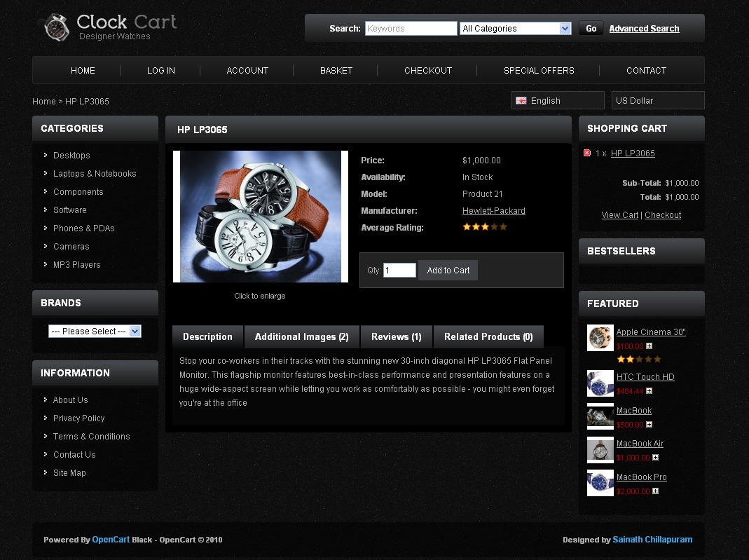Enlarge the HP LP3065 product image

click(x=261, y=217)
